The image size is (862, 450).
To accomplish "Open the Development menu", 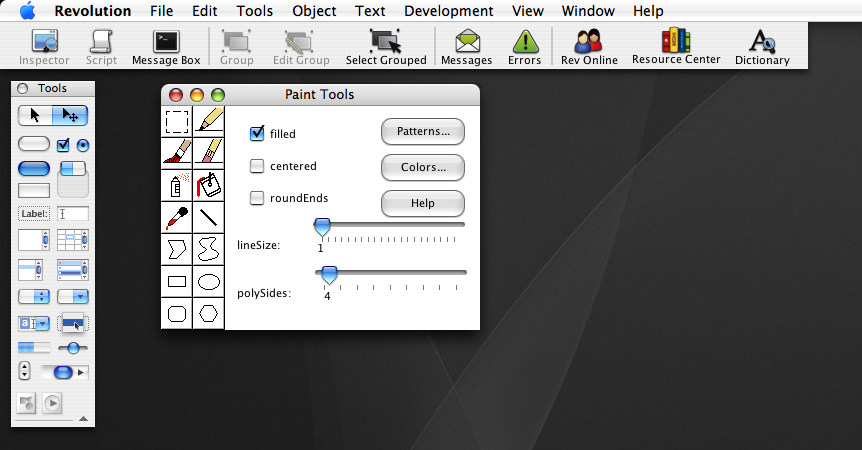I will tap(449, 11).
